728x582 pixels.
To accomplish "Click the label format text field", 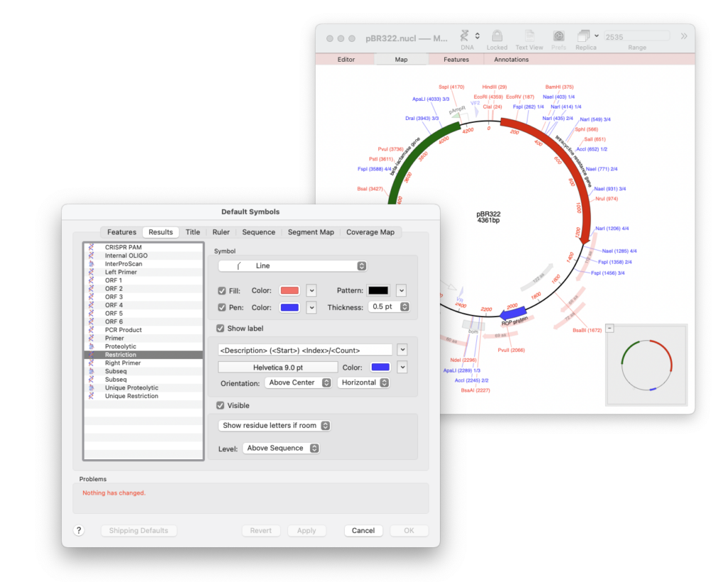I will 306,350.
